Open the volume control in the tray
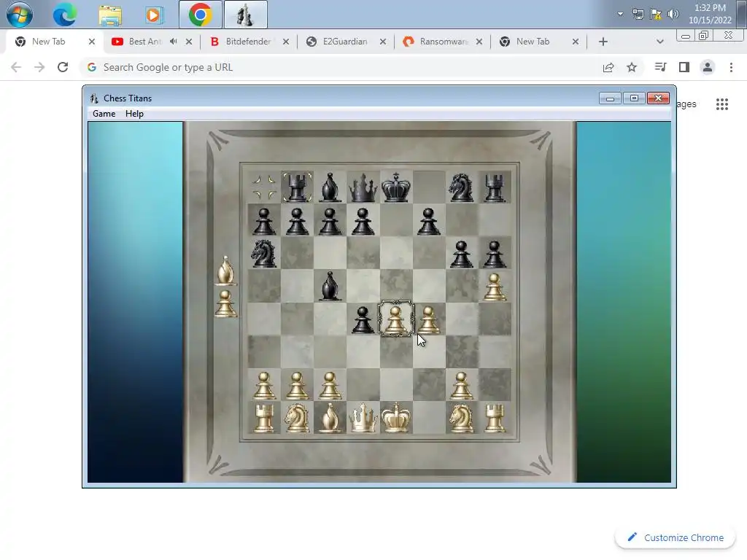747x560 pixels. pos(673,14)
